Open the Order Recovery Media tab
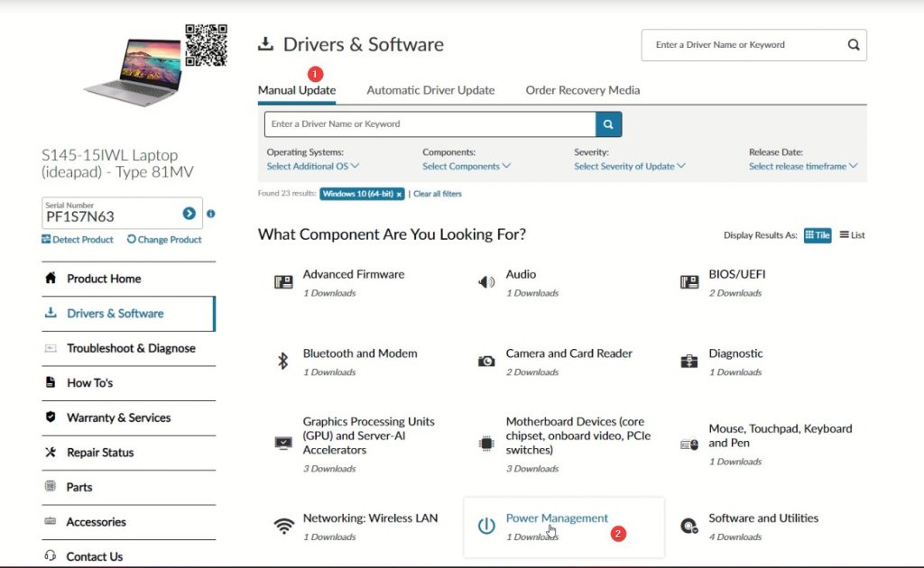924x568 pixels. click(582, 90)
